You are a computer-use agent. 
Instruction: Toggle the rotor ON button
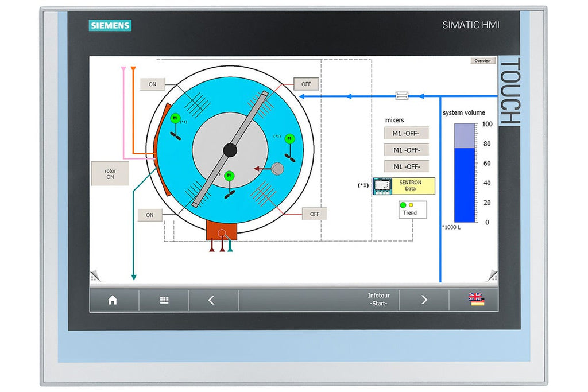point(110,174)
